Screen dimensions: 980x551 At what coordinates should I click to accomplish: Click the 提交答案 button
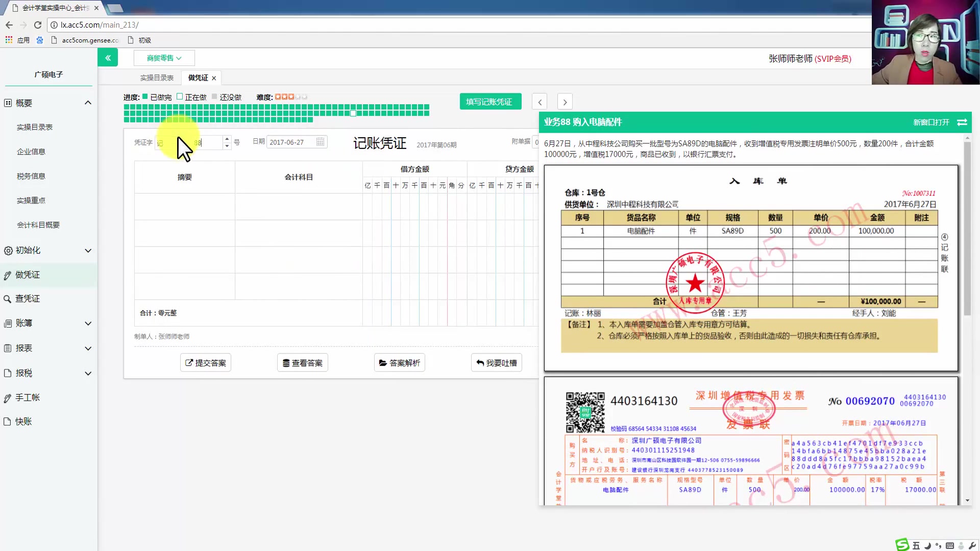[x=205, y=363]
